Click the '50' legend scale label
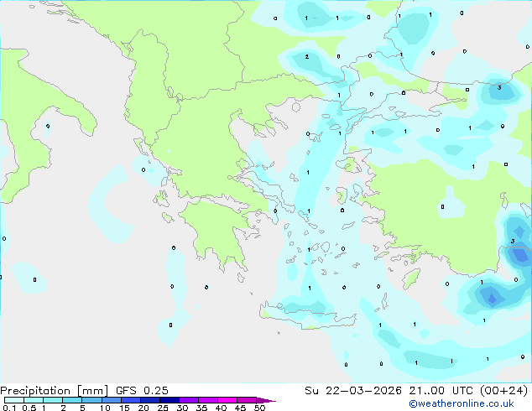 click(x=259, y=408)
